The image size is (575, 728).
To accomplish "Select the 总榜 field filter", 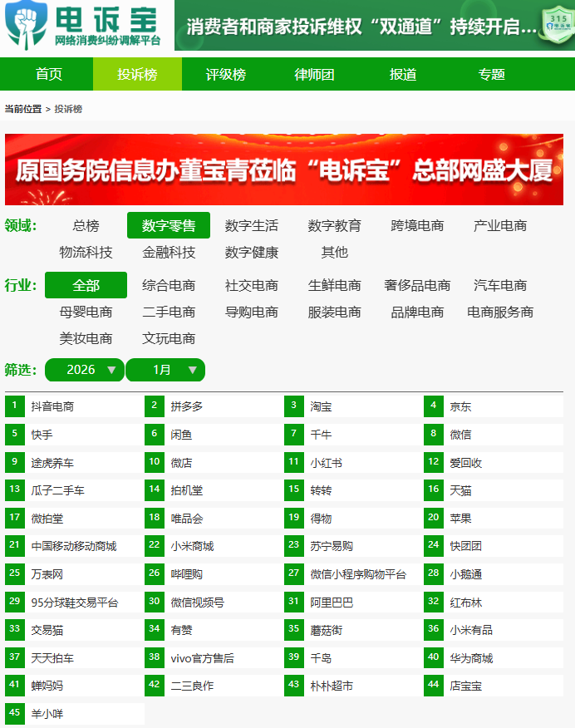I will [x=86, y=225].
